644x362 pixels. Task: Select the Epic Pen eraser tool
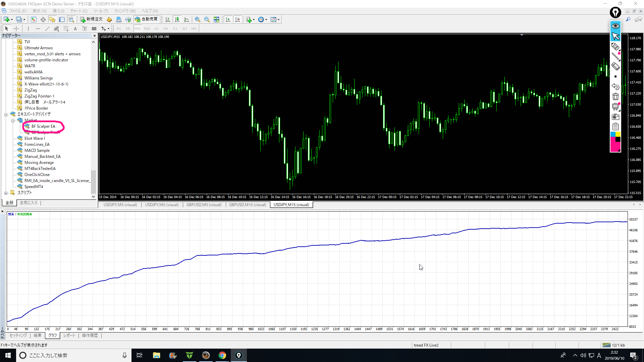tap(615, 66)
